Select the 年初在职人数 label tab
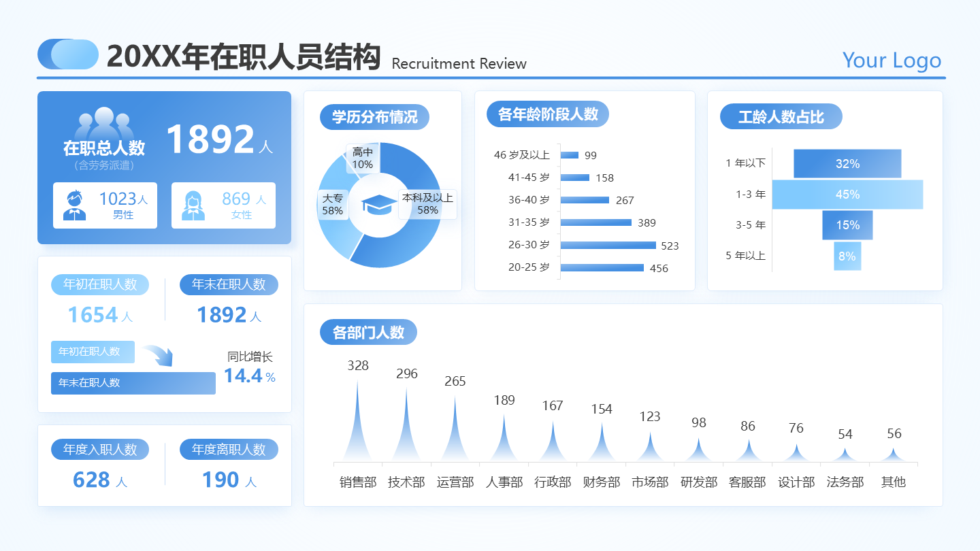 coord(99,284)
